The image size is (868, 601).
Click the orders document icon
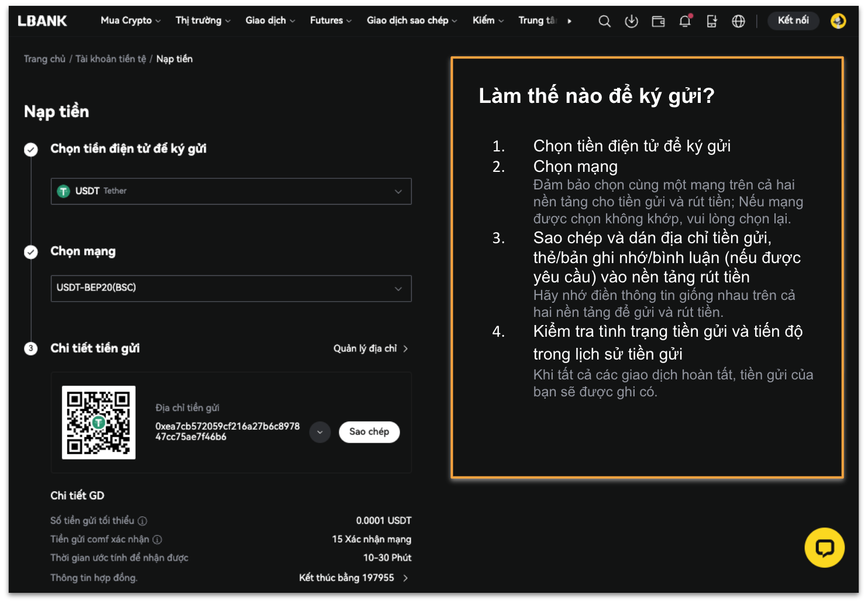(712, 22)
